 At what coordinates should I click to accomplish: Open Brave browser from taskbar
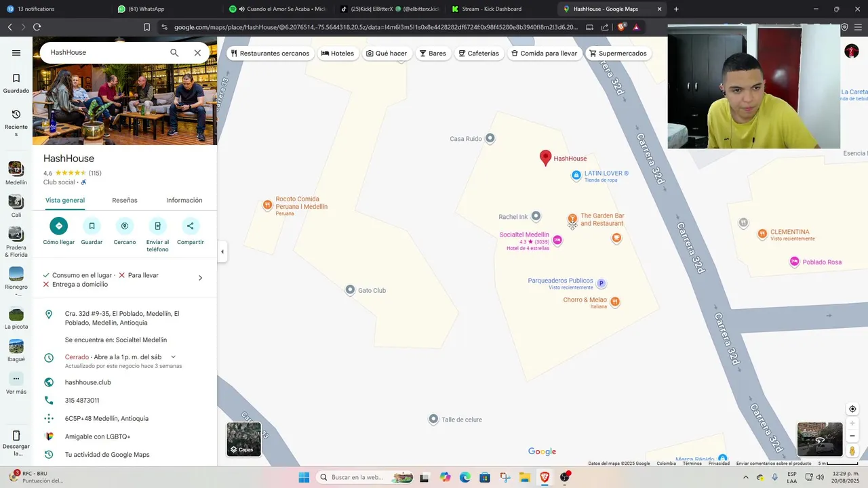[545, 477]
